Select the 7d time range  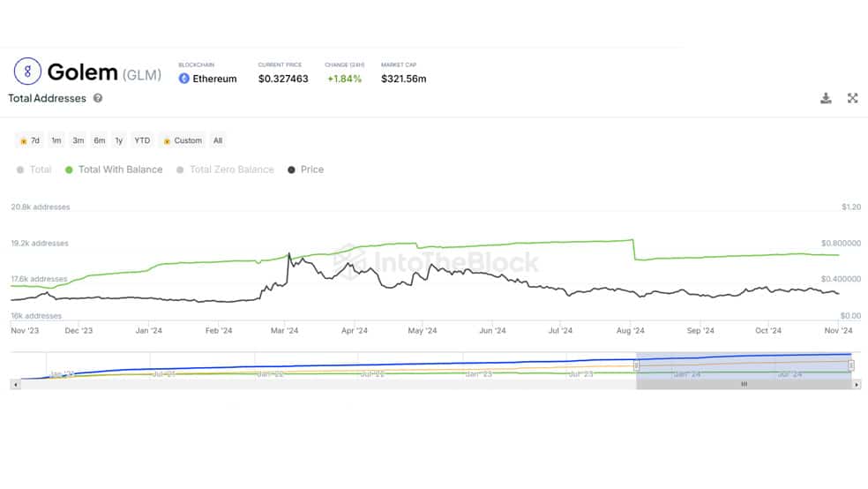(x=30, y=140)
